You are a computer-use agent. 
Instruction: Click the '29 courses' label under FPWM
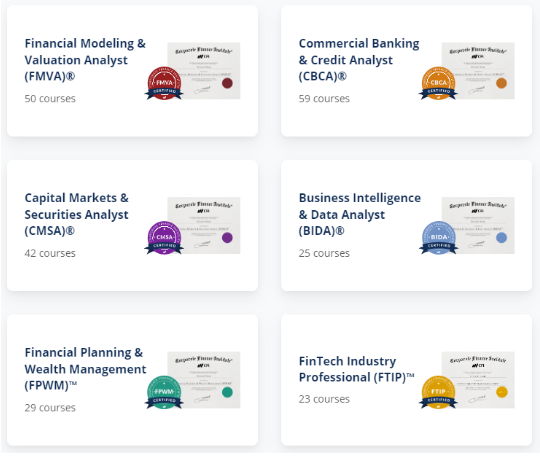pos(50,408)
